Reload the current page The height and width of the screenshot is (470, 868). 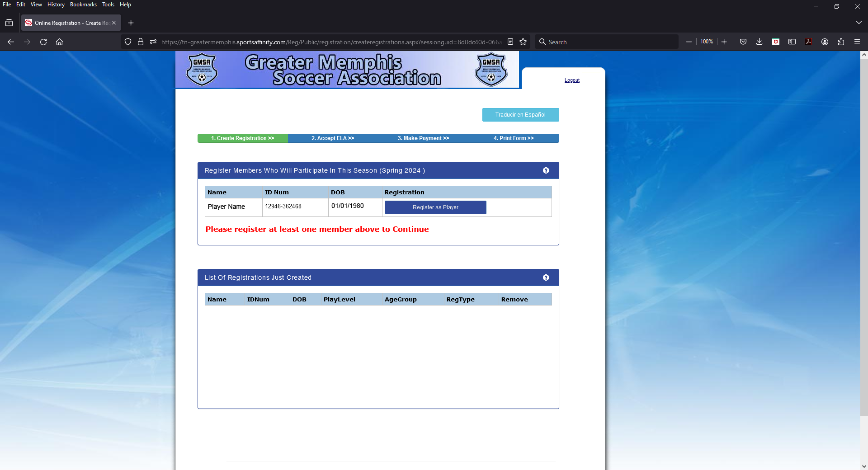pos(43,42)
